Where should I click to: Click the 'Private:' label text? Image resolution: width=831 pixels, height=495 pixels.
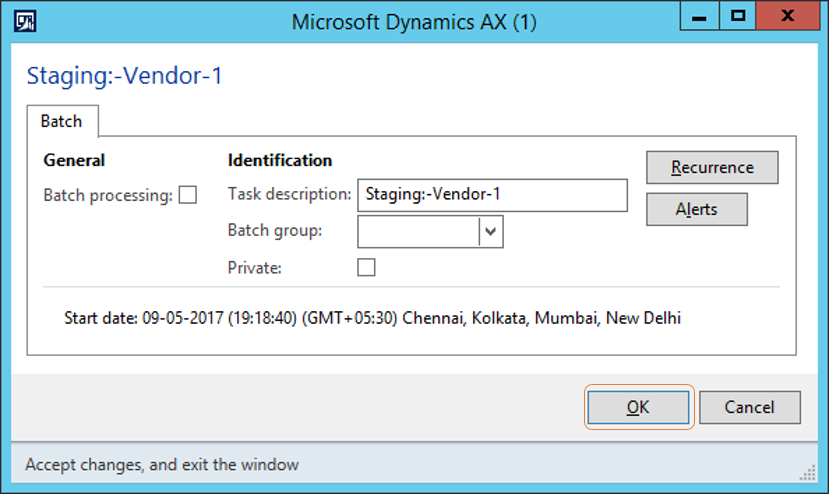coord(254,268)
